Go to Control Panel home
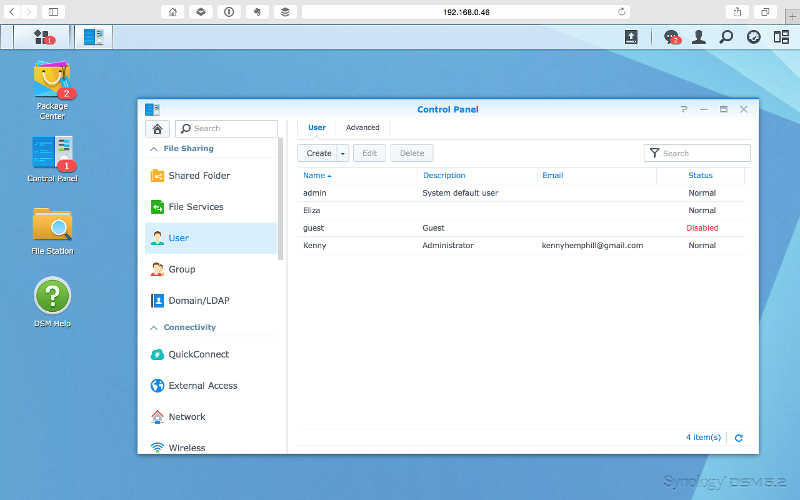This screenshot has width=800, height=500. click(x=157, y=129)
